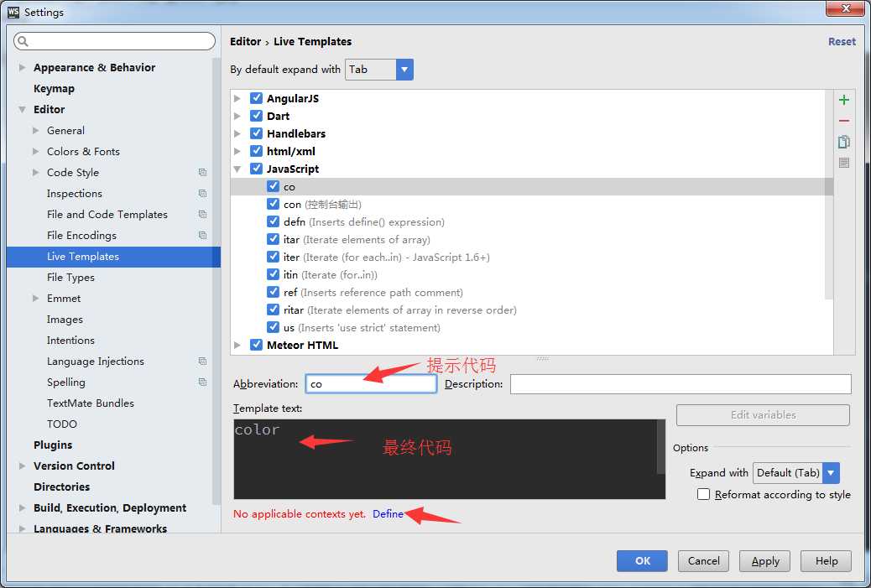Uncheck the Dart template group
The image size is (871, 588).
(256, 116)
